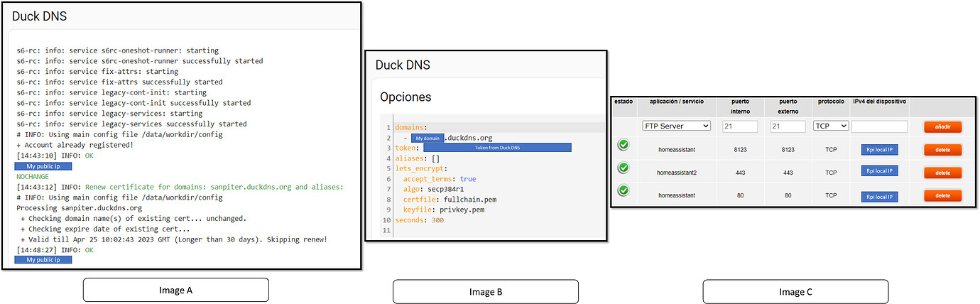The width and height of the screenshot is (980, 304).
Task: Delete the homeassistant port 80 rule
Action: click(x=942, y=195)
